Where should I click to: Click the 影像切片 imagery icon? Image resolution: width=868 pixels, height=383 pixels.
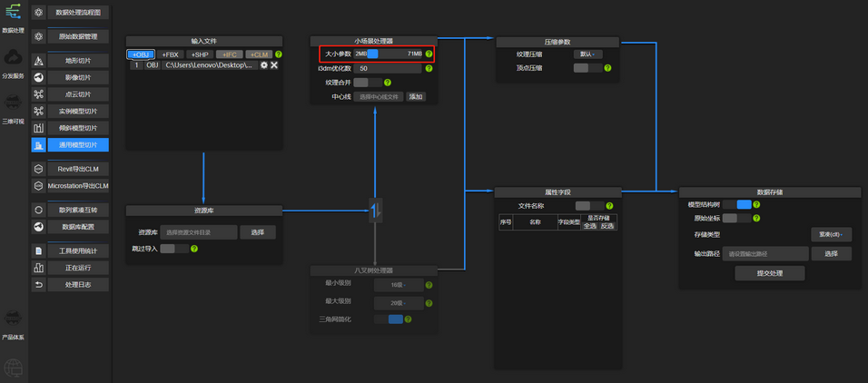[x=39, y=77]
